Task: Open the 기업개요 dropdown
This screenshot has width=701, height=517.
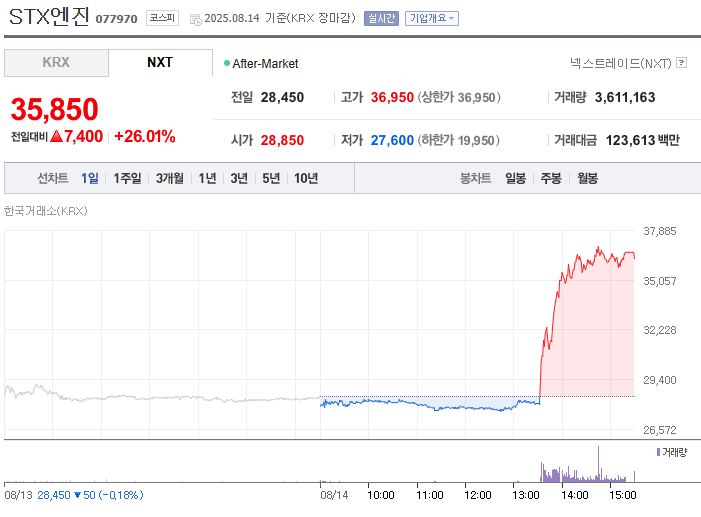Action: point(431,18)
